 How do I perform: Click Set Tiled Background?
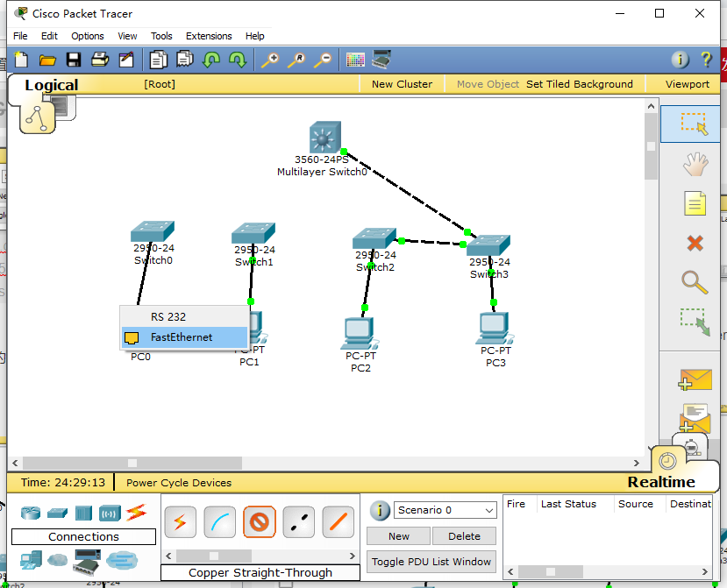coord(579,84)
